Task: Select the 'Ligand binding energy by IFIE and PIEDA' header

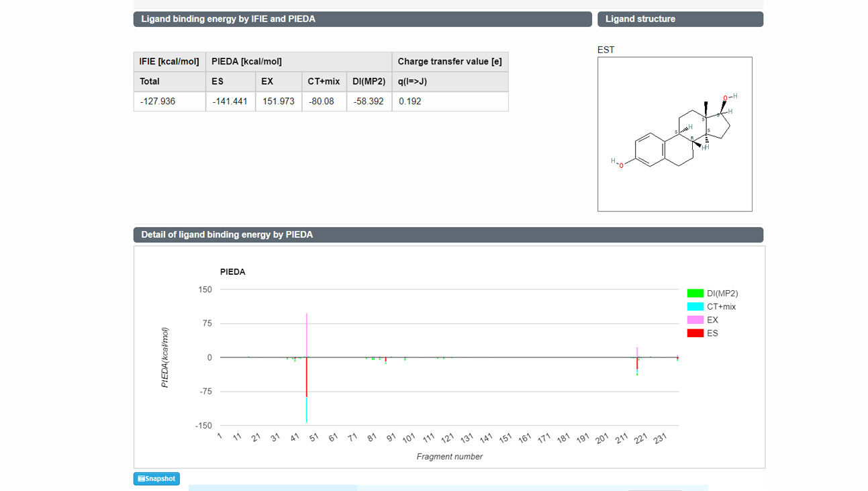Action: point(363,19)
